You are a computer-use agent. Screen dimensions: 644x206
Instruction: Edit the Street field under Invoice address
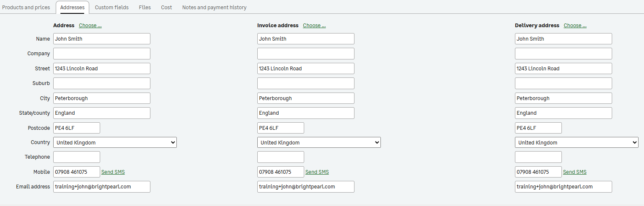point(306,69)
